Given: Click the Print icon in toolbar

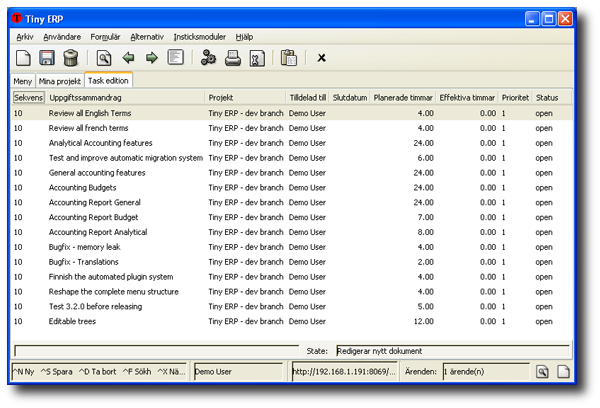Looking at the screenshot, I should 233,58.
